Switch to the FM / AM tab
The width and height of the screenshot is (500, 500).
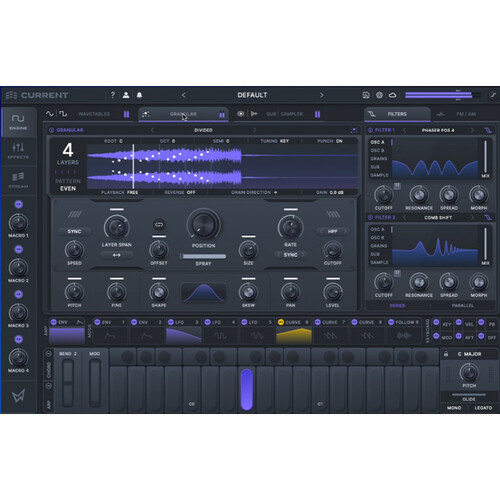[466, 114]
